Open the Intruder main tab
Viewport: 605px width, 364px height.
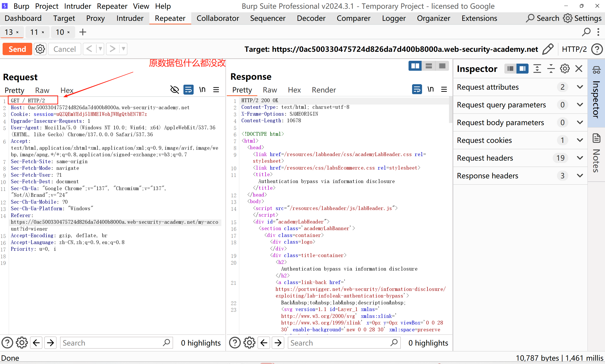coord(130,18)
